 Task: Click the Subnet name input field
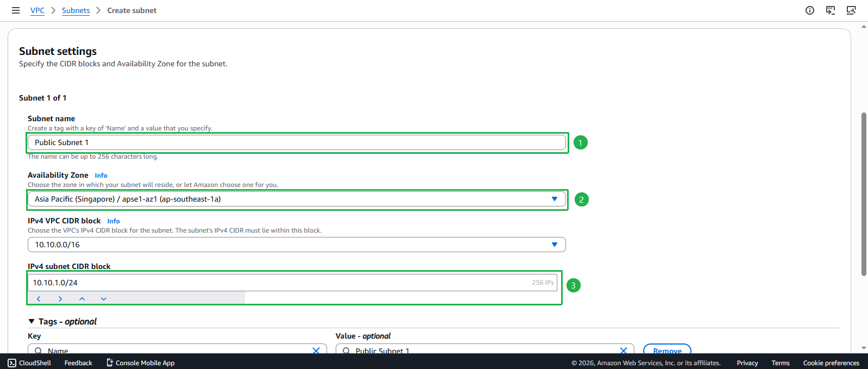(297, 142)
